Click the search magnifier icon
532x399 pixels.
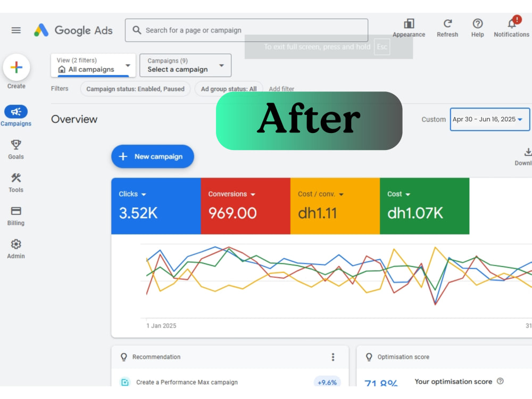pyautogui.click(x=137, y=30)
